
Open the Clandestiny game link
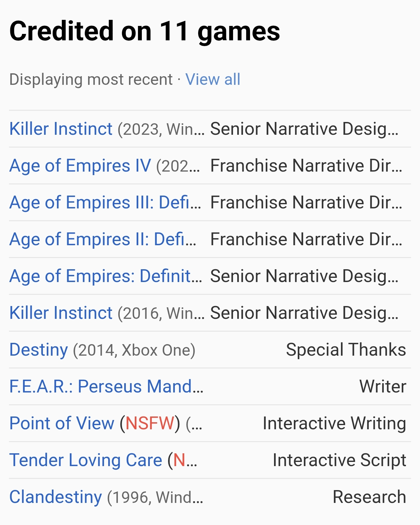[56, 497]
